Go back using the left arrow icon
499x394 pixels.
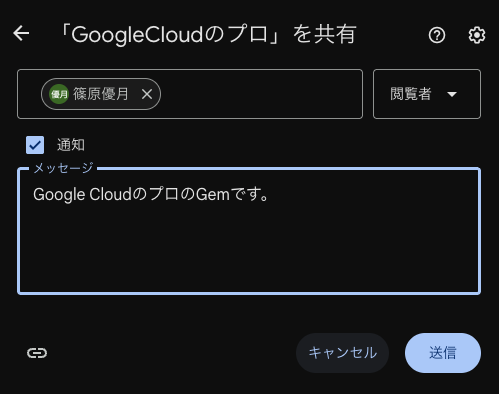point(21,34)
